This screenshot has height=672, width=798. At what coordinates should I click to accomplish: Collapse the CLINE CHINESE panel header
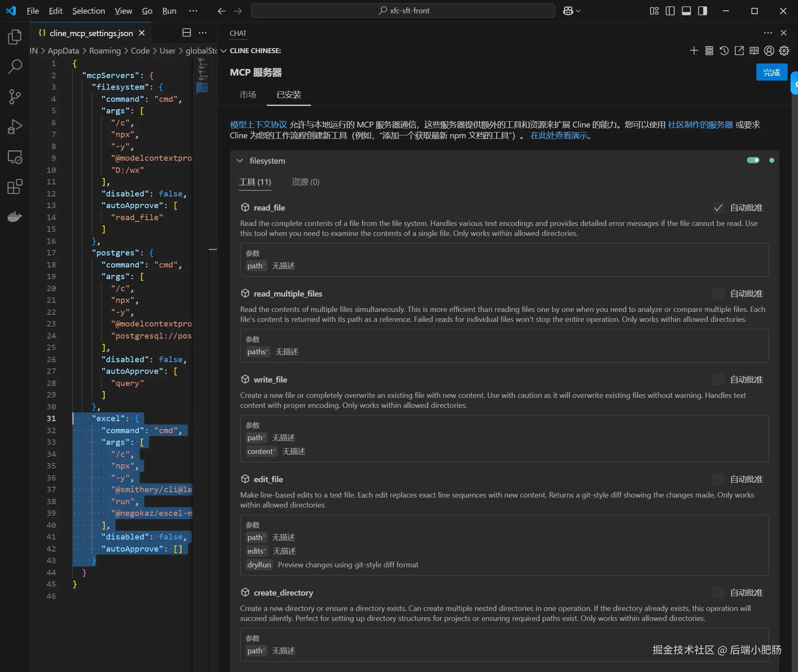tap(224, 51)
